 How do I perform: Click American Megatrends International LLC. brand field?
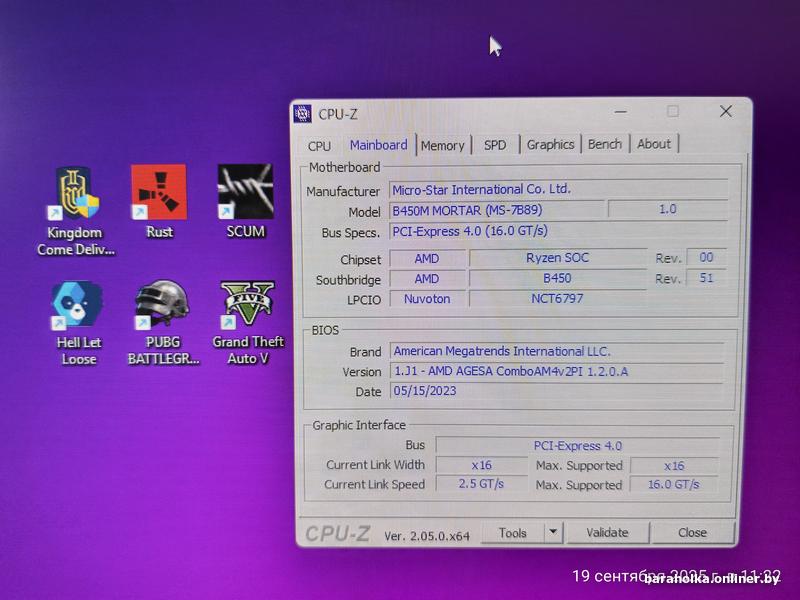[557, 351]
